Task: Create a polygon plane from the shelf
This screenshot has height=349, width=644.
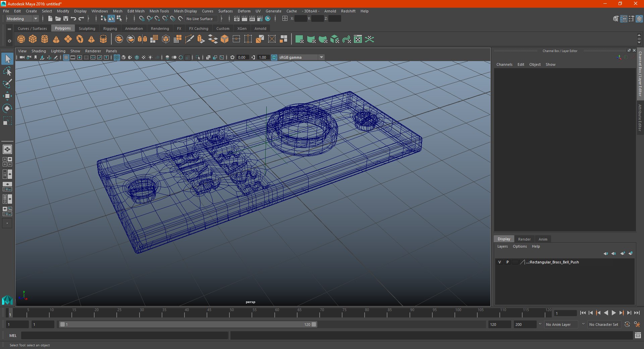Action: [68, 39]
